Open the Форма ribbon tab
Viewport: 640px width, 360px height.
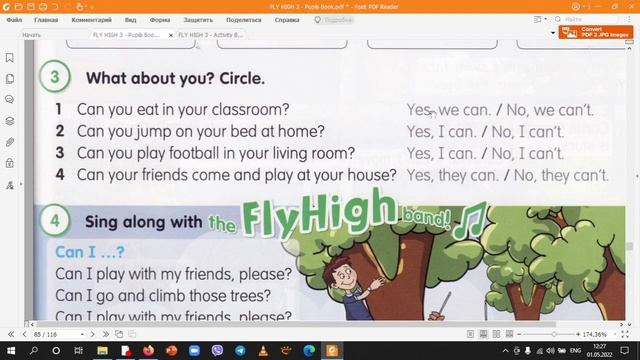tap(160, 20)
